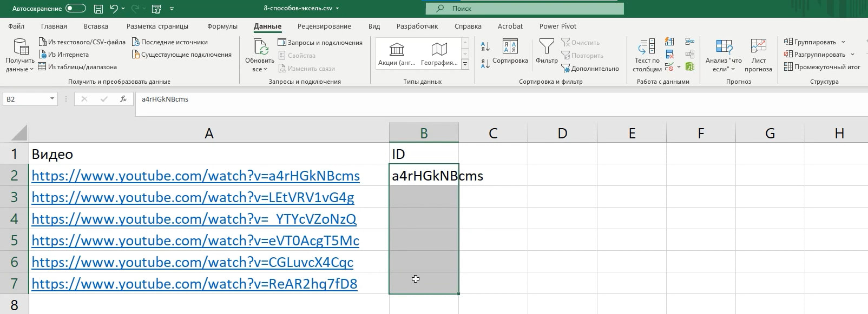
Task: Click the From Text/CSV file button
Action: (82, 42)
